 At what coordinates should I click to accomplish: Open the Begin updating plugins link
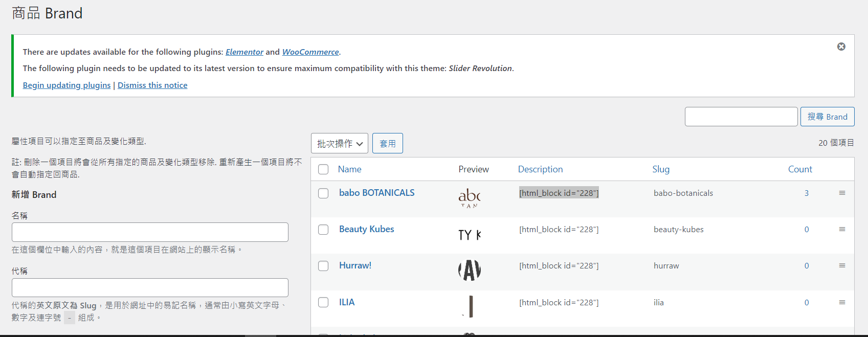pos(66,85)
